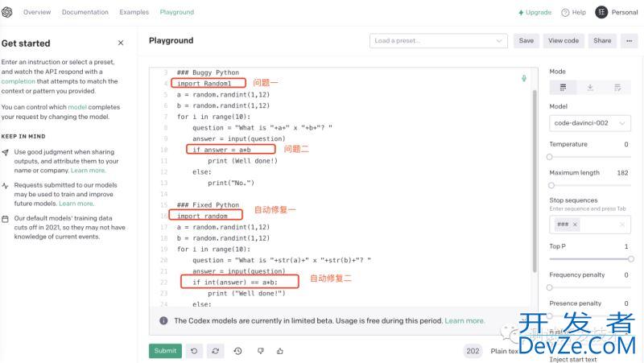
Task: Open the Load a preset dropdown
Action: click(438, 41)
